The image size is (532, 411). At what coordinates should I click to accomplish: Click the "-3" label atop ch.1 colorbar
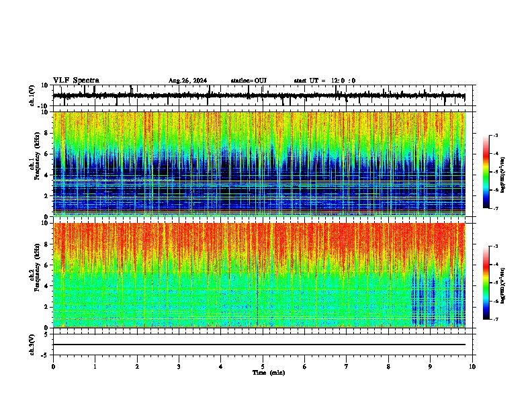coord(496,135)
